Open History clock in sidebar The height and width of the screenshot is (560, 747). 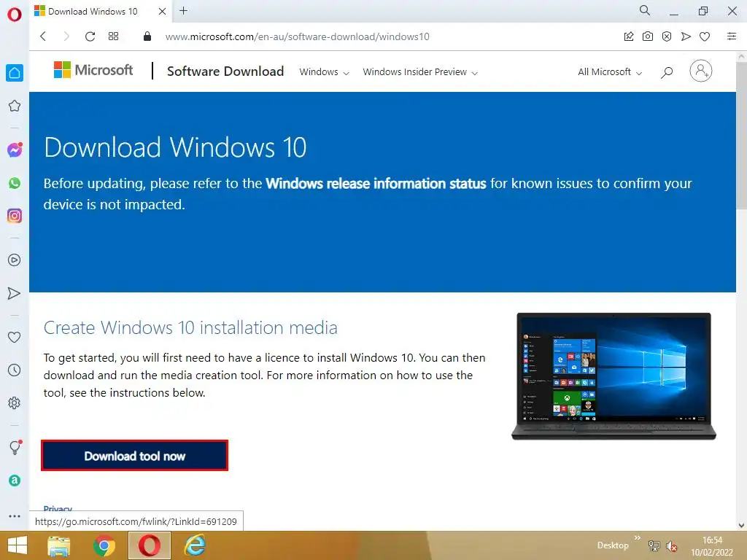coord(15,370)
